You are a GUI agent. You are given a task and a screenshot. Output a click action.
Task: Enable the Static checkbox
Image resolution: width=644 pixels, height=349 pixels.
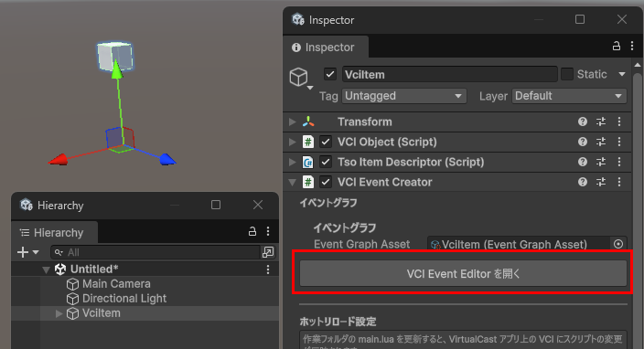coord(567,74)
